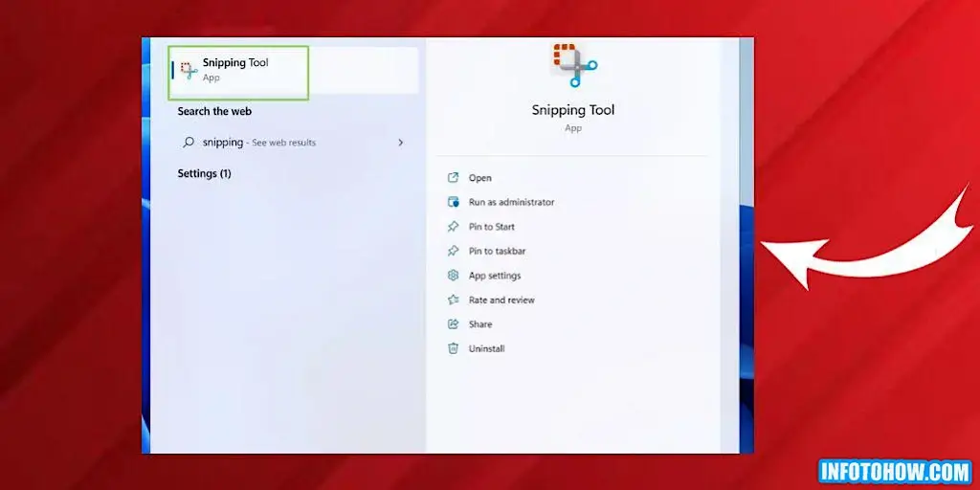Choose Run as administrator
This screenshot has height=490, width=980.
click(x=511, y=203)
